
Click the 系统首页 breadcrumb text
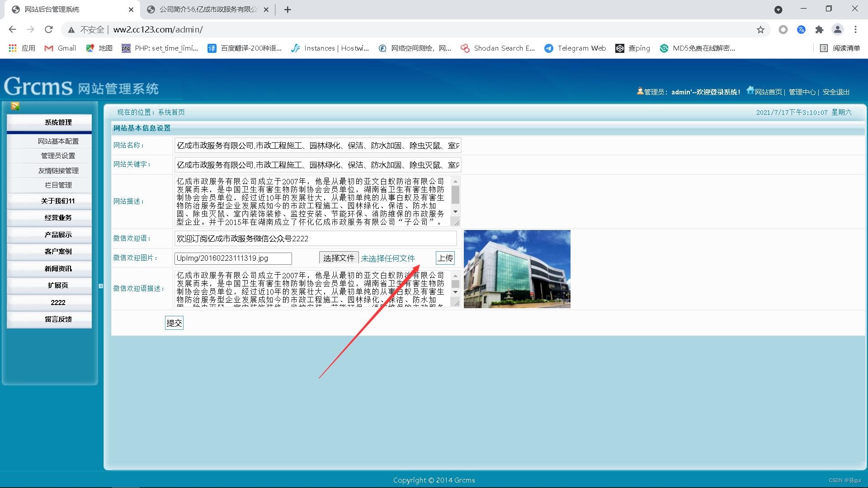pos(171,112)
